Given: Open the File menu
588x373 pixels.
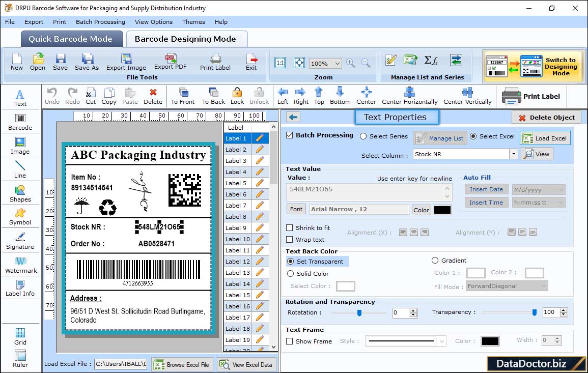Looking at the screenshot, I should tap(10, 22).
